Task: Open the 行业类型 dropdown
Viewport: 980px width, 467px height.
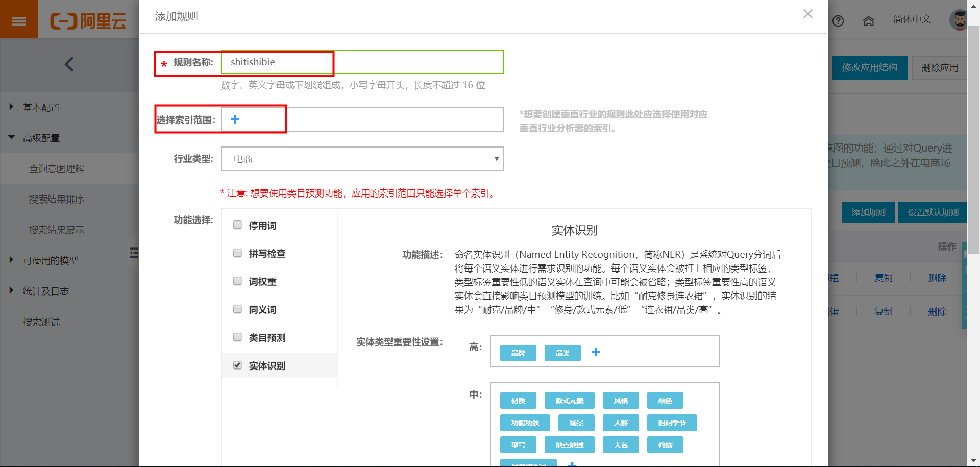Action: coord(362,159)
